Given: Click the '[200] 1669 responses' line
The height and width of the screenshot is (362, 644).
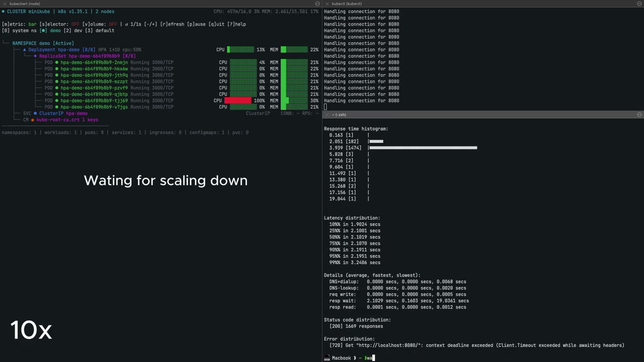Looking at the screenshot, I should (x=356, y=326).
